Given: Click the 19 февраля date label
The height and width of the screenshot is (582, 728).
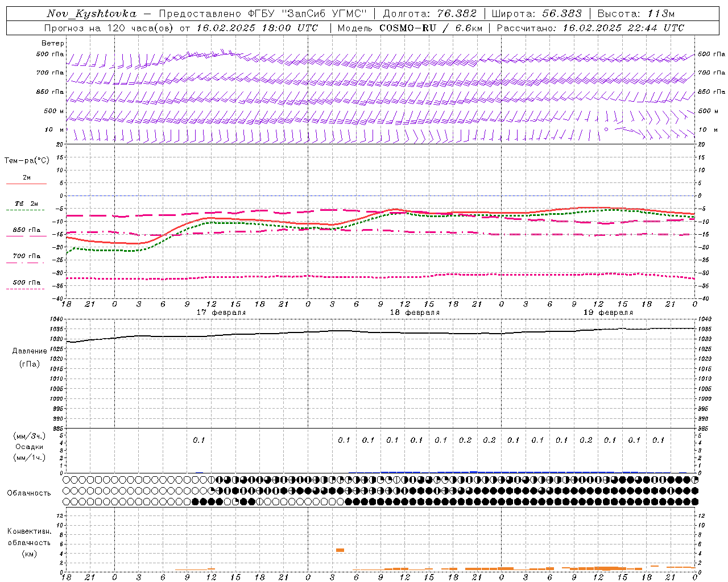Looking at the screenshot, I should click(x=608, y=313).
